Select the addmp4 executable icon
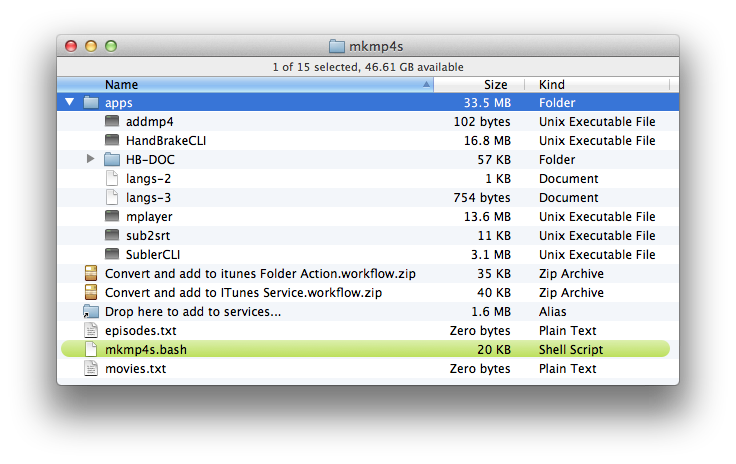 pyautogui.click(x=112, y=121)
